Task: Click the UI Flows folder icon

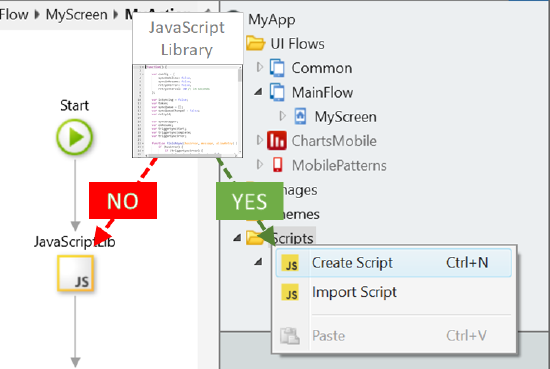Action: click(x=255, y=43)
